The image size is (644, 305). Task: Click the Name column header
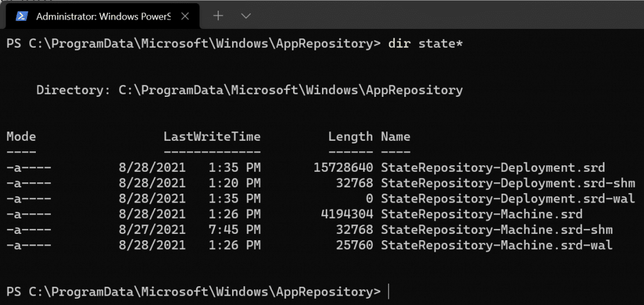pos(396,136)
